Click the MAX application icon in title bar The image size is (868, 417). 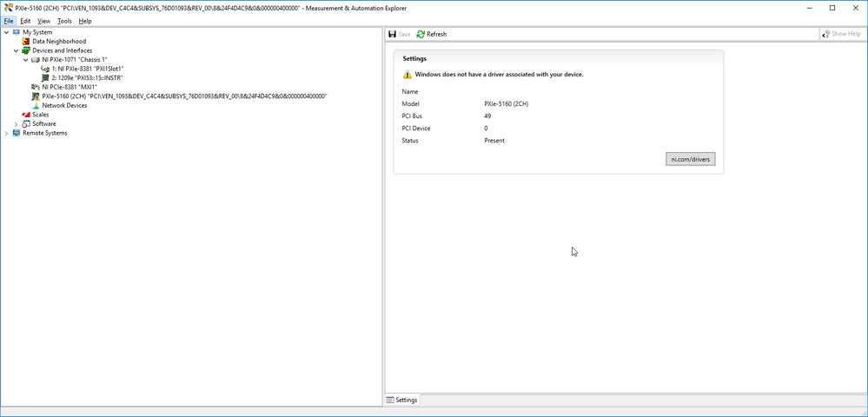(x=9, y=9)
